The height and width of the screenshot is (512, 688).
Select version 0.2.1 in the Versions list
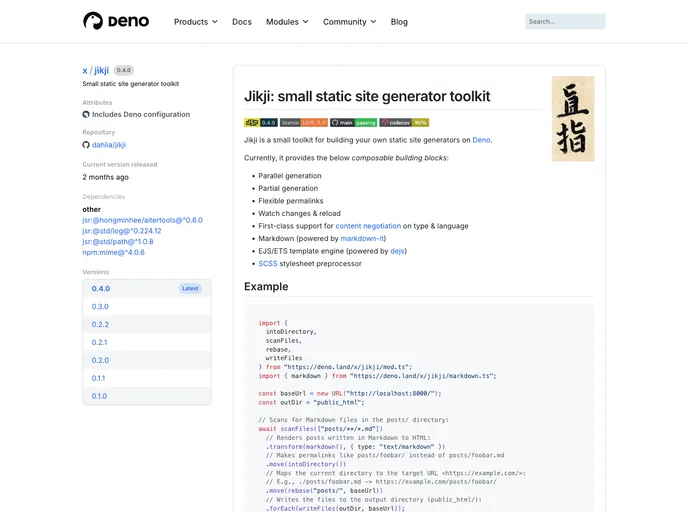147,342
